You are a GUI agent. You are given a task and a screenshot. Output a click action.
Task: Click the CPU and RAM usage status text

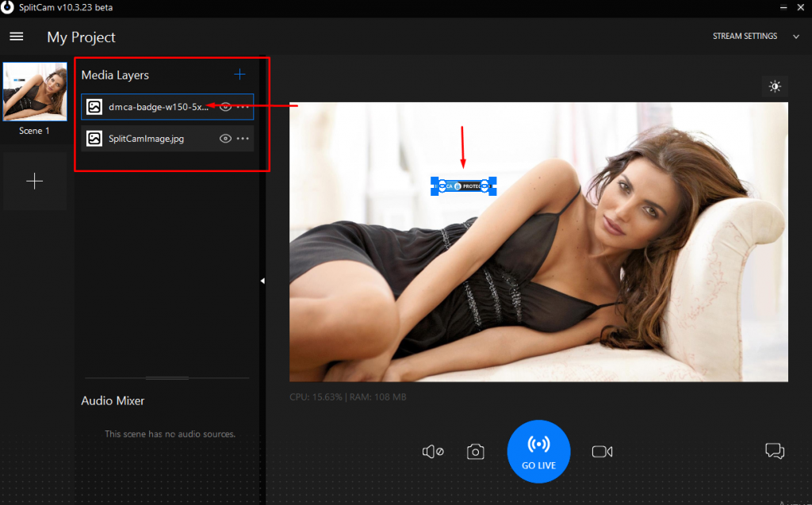pyautogui.click(x=348, y=397)
